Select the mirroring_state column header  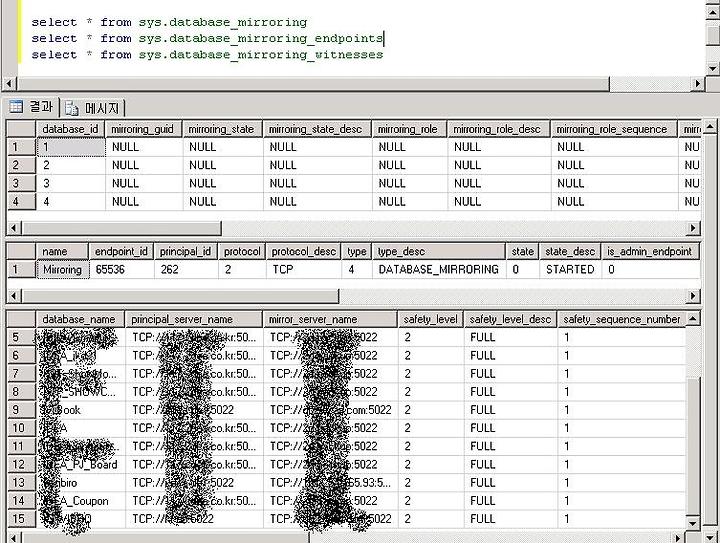[222, 129]
